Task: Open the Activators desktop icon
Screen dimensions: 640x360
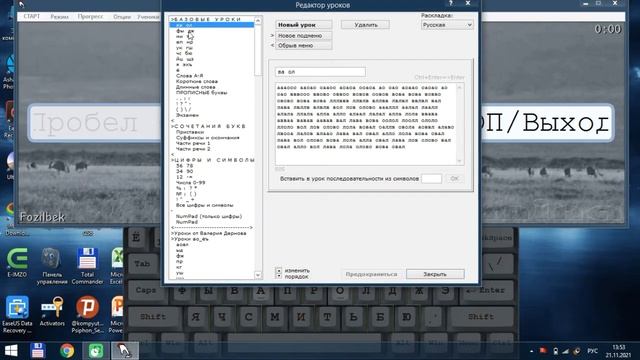Action: click(x=52, y=311)
